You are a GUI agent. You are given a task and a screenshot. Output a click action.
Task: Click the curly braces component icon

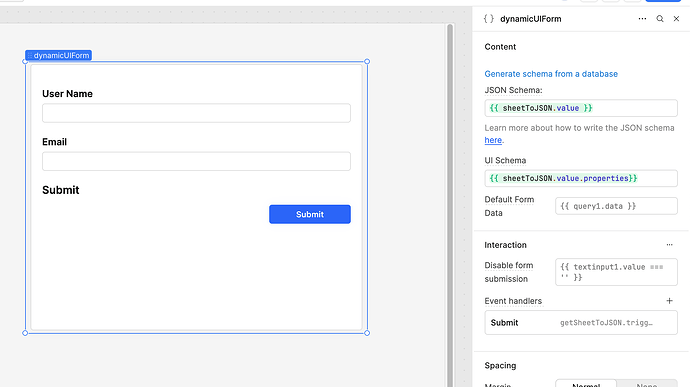[488, 19]
